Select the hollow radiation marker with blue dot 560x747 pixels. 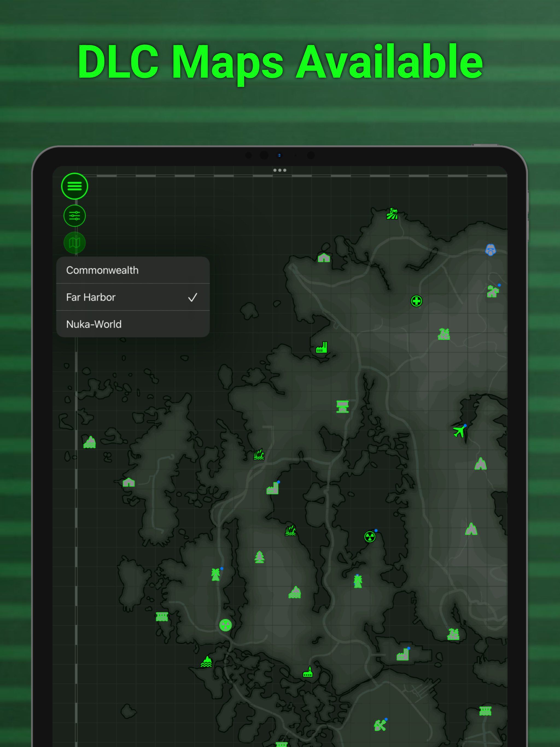(370, 536)
